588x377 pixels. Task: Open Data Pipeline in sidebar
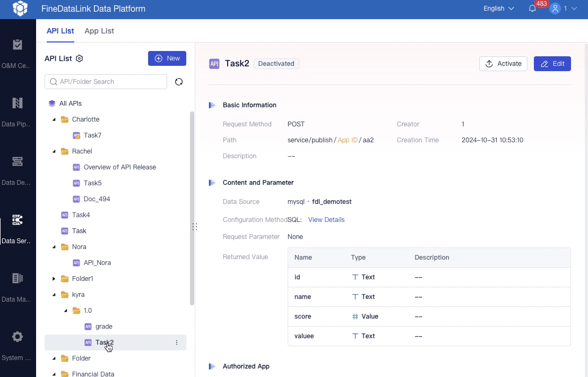point(18,112)
